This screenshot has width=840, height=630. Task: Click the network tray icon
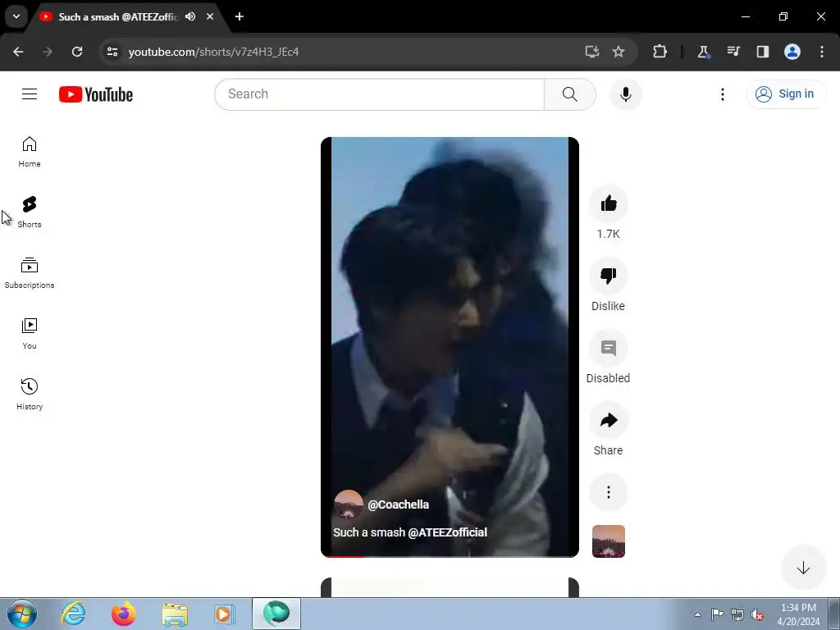737,614
